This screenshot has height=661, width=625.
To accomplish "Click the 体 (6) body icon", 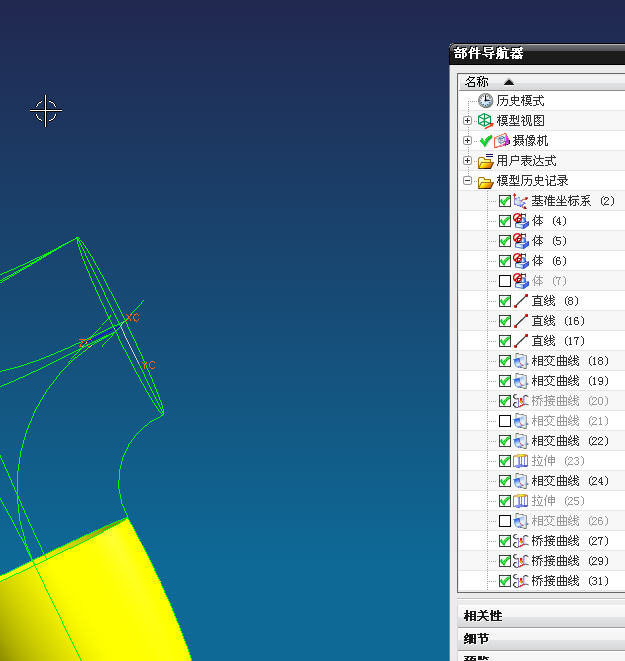I will pyautogui.click(x=520, y=261).
